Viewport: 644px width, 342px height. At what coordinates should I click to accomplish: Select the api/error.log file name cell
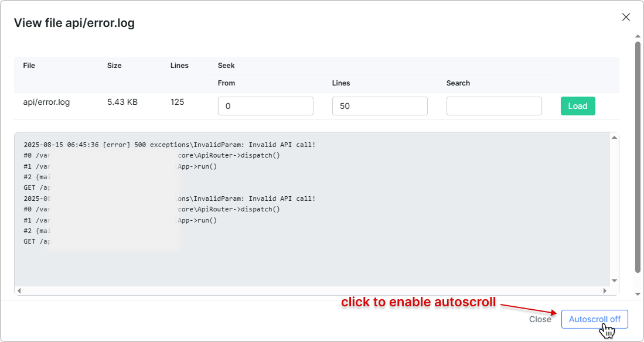click(46, 102)
